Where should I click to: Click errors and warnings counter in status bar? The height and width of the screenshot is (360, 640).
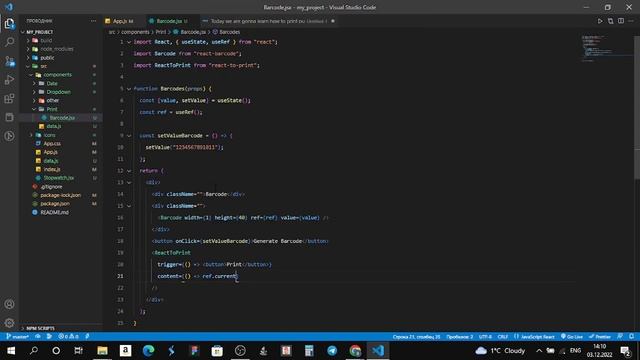pos(68,337)
